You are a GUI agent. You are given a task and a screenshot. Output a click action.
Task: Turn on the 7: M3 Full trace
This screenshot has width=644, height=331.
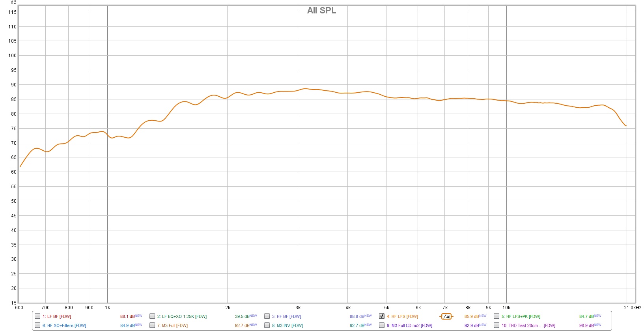pyautogui.click(x=152, y=325)
